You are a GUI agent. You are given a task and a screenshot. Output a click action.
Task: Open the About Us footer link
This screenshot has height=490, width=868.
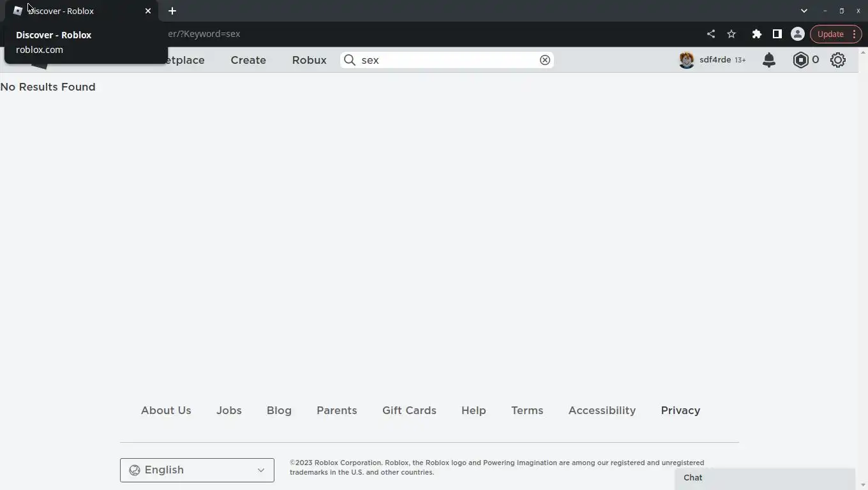click(166, 410)
